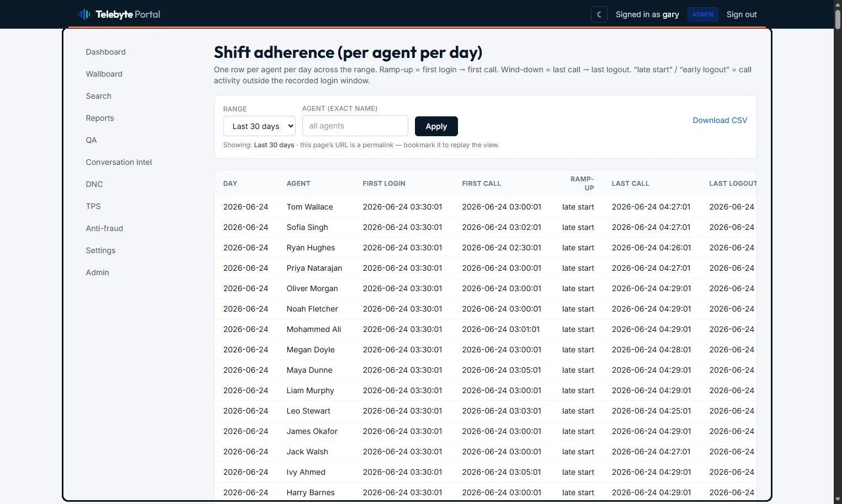The width and height of the screenshot is (842, 504).
Task: Select the Noah Fletcher agent cell
Action: 312,309
